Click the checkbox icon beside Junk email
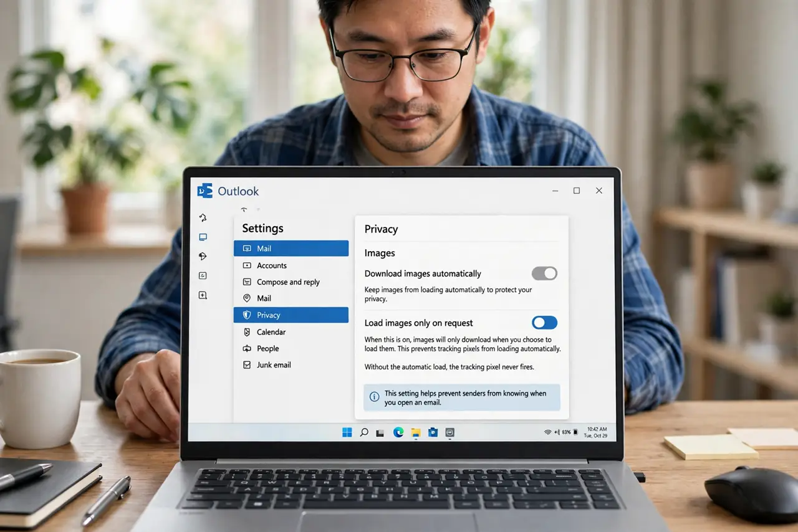This screenshot has height=532, width=798. [247, 365]
